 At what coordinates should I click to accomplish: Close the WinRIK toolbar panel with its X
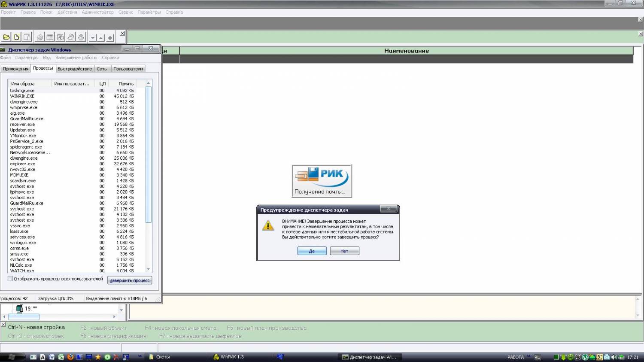pyautogui.click(x=122, y=33)
